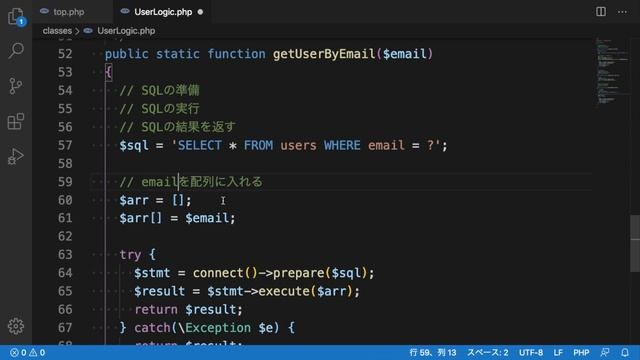640x360 pixels.
Task: Click the execute method call on line 65
Action: tap(284, 291)
